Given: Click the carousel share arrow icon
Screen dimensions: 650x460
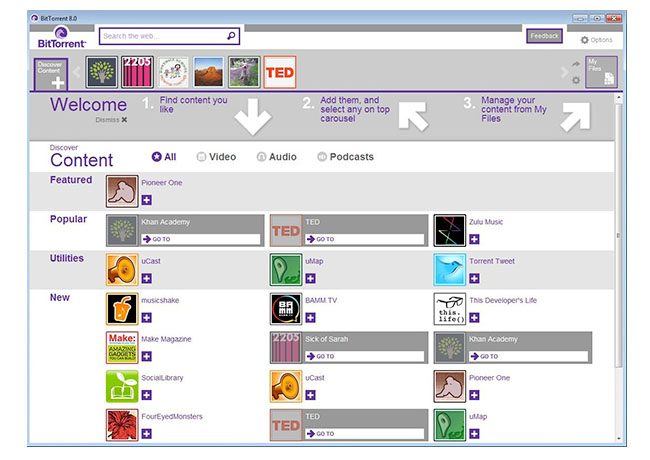Looking at the screenshot, I should (576, 64).
